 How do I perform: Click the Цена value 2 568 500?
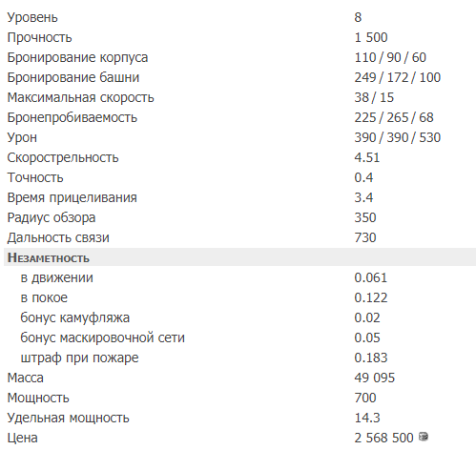pos(383,438)
